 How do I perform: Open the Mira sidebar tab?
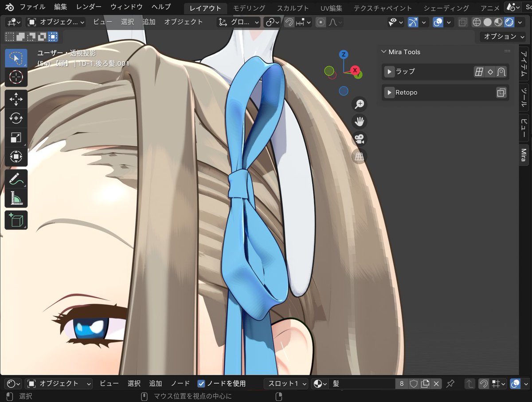[x=524, y=155]
